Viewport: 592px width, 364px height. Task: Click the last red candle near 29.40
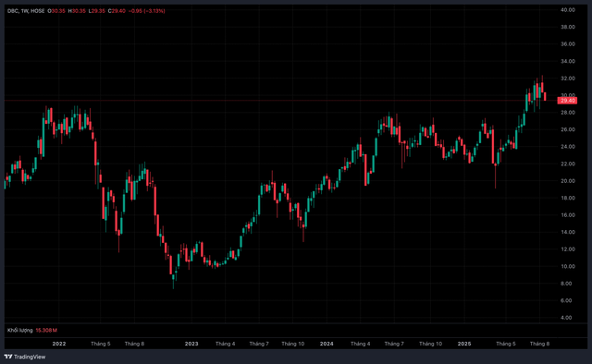coord(545,96)
